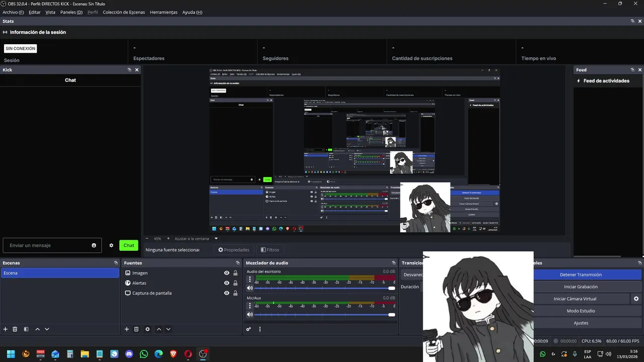Image resolution: width=644 pixels, height=362 pixels.
Task: Open Discord from the taskbar
Action: 129,354
